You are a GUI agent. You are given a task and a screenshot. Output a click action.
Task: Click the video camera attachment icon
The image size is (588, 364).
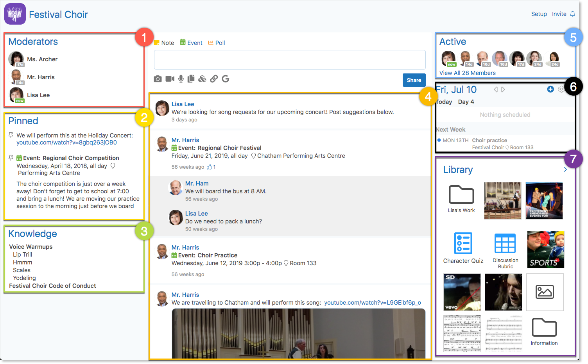click(x=170, y=79)
